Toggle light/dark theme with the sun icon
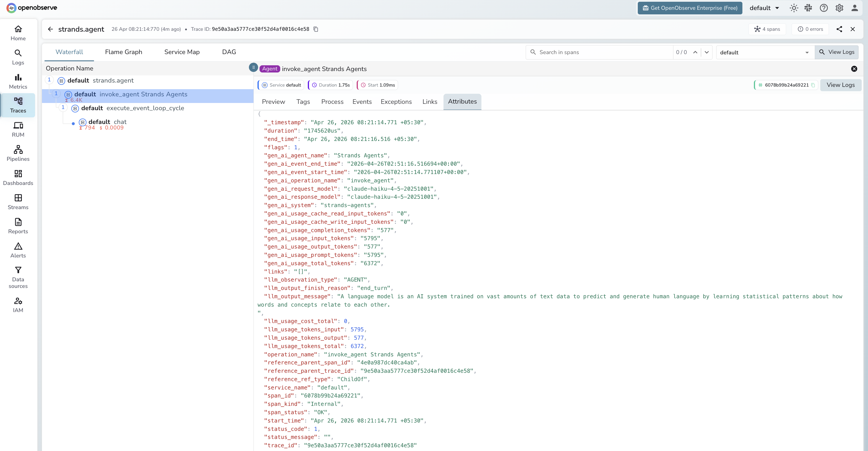The height and width of the screenshot is (451, 868). pos(794,8)
